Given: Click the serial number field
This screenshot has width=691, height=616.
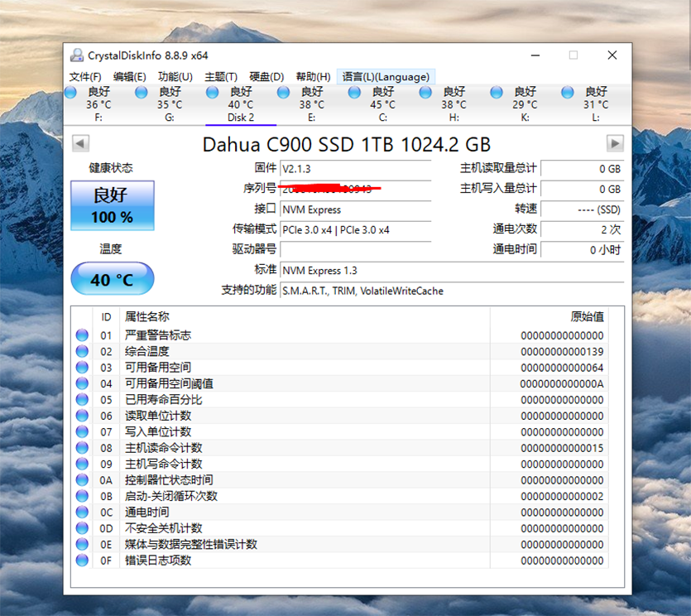Looking at the screenshot, I should pos(355,189).
